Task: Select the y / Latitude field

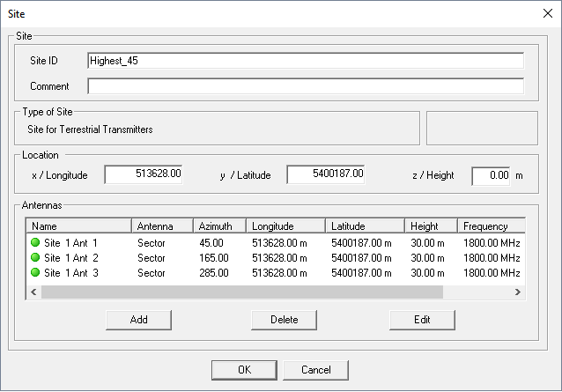Action: 325,174
